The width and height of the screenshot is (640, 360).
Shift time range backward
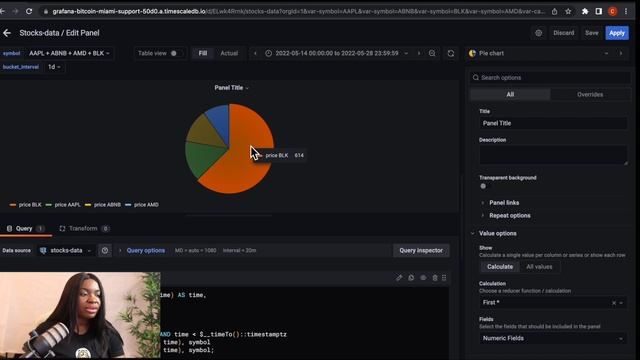256,53
